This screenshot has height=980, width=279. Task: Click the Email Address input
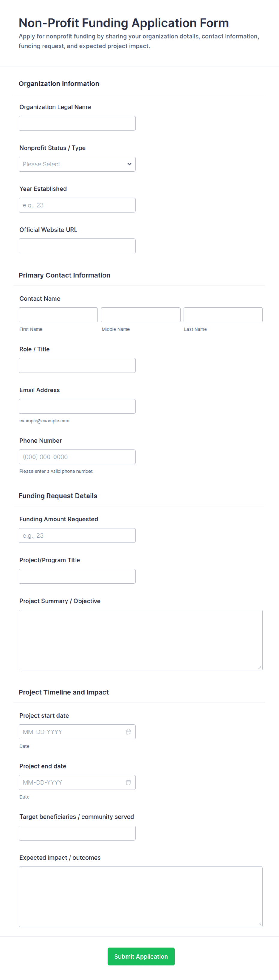(77, 406)
